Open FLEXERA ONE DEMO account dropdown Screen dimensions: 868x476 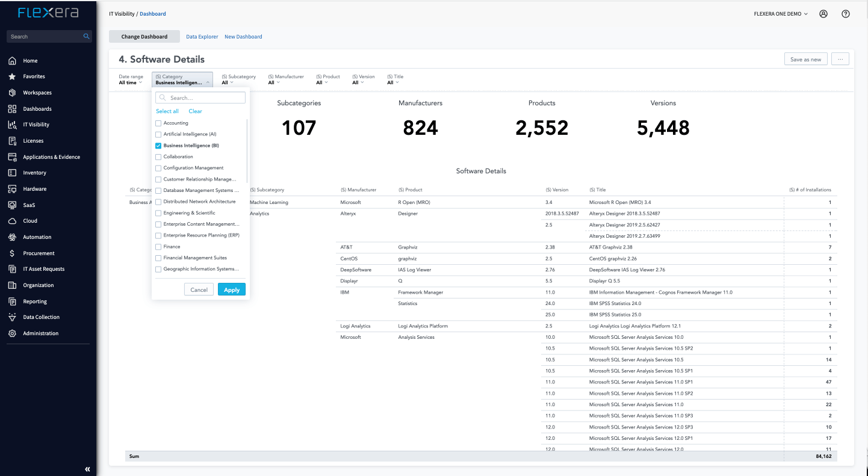[x=780, y=14]
